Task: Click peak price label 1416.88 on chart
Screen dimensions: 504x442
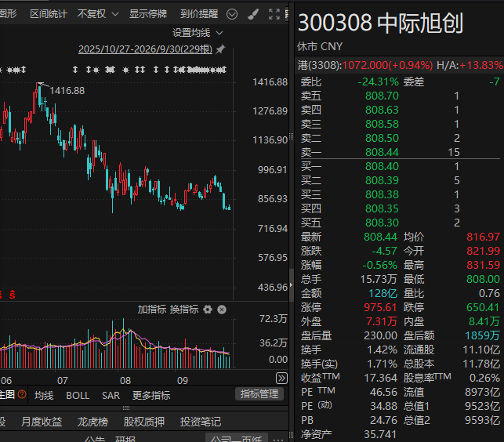Action: click(x=67, y=91)
